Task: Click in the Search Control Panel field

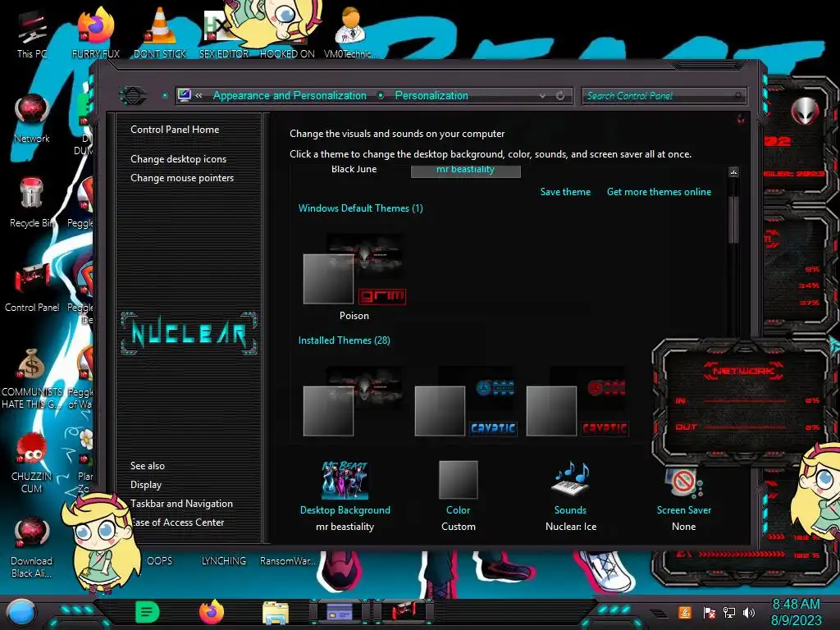Action: tap(663, 96)
